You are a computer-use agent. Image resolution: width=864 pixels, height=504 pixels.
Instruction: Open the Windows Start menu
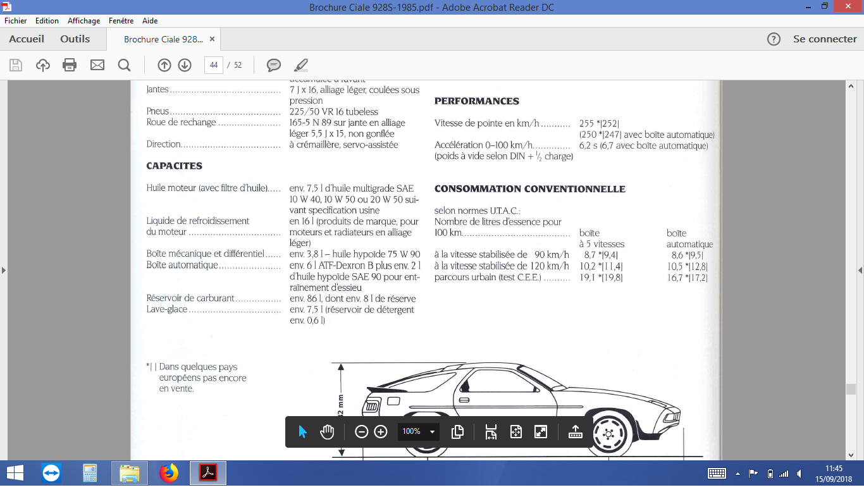[x=15, y=473]
